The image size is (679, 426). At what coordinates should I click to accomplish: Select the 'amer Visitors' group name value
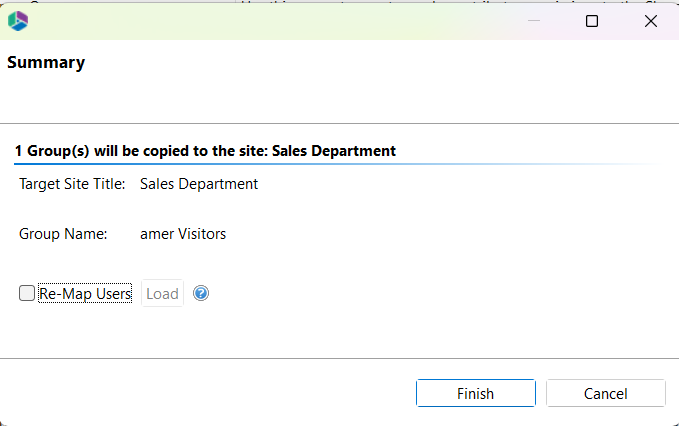pos(183,234)
